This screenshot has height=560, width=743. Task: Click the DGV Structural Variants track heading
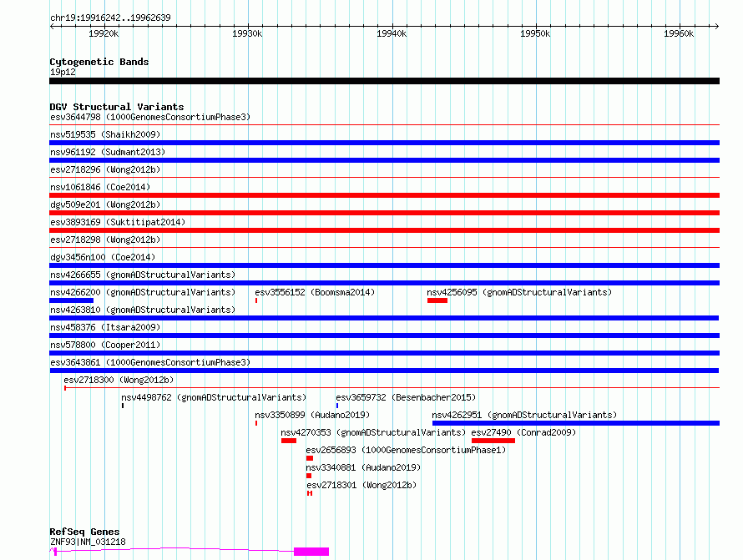point(117,107)
